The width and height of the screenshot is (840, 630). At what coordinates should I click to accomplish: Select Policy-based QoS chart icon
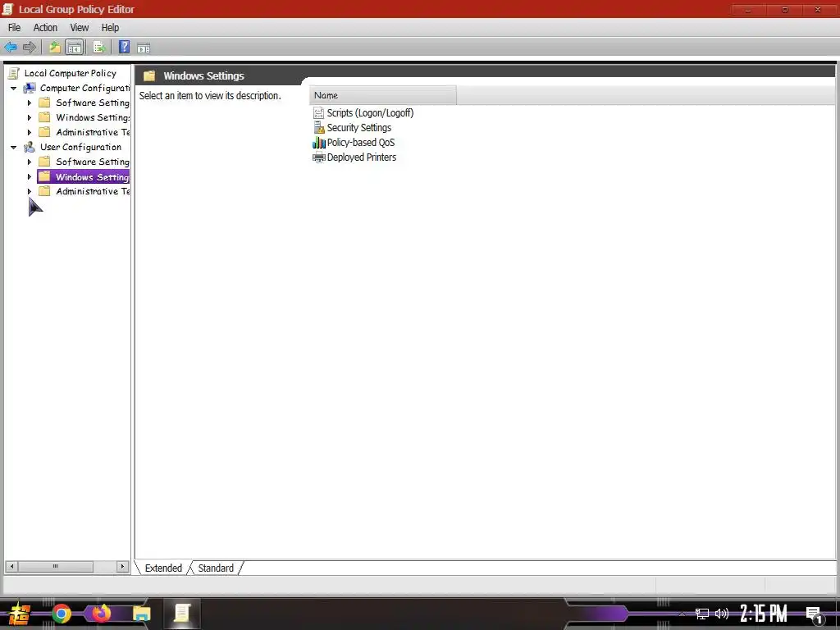pyautogui.click(x=319, y=143)
